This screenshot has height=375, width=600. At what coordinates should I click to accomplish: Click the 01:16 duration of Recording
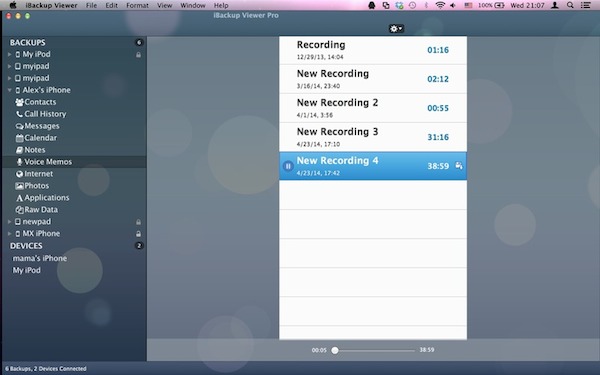(438, 50)
